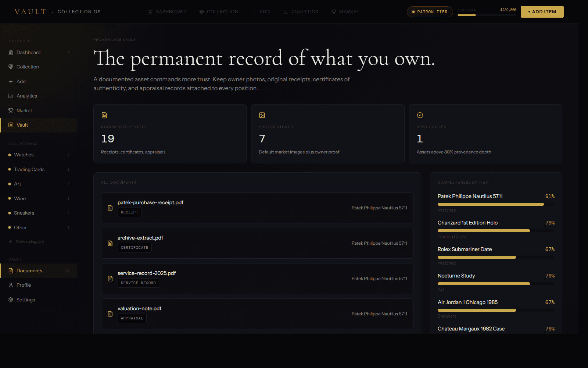Click the Strong Files checkmark icon
Viewport: 588px width, 368px height.
420,115
